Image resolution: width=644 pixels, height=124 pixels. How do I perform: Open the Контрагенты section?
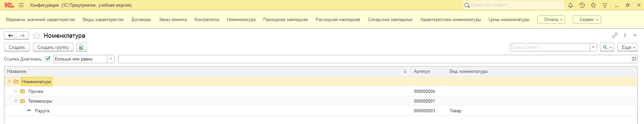[207, 19]
